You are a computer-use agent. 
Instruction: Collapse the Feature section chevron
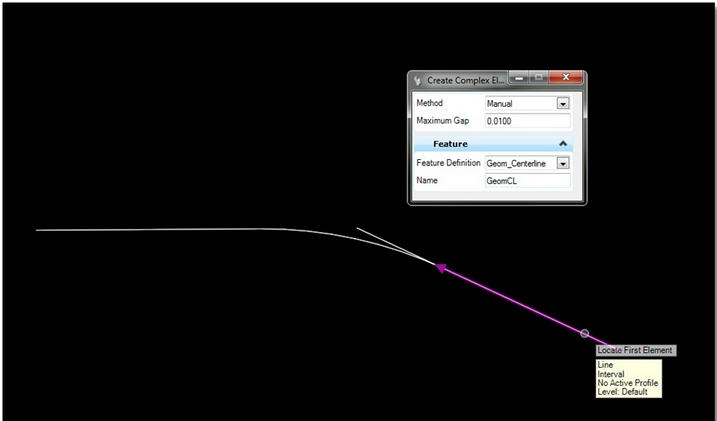click(563, 144)
